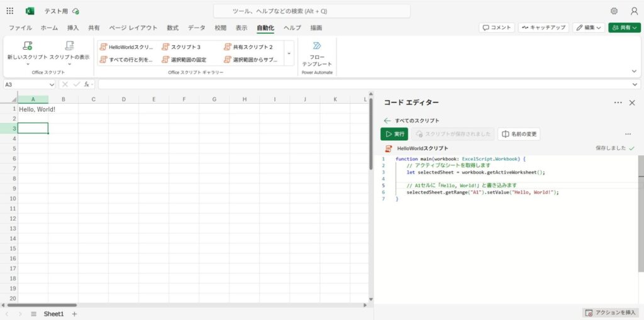Select cell A1 Hello, World!
Viewport: 644px width, 320px height.
point(33,109)
